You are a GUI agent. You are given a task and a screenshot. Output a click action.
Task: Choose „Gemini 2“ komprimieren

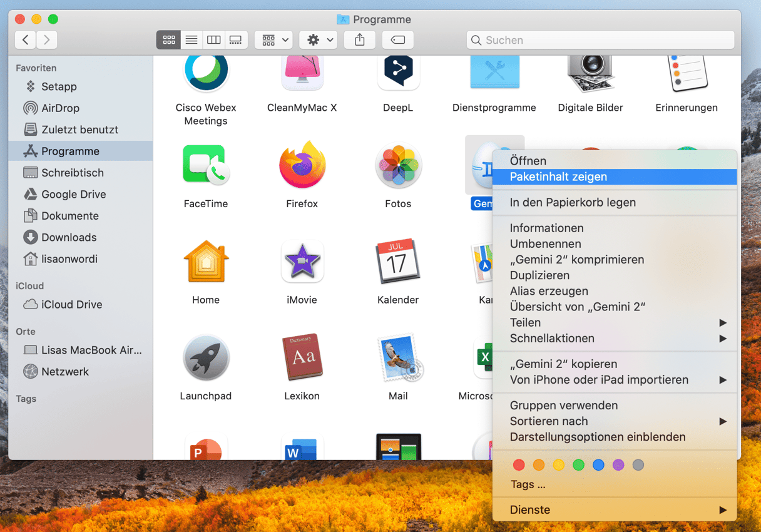[615, 260]
